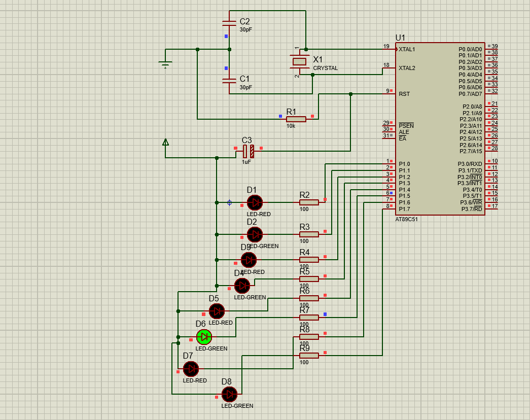Click the P3.4/T0 pin label
The height and width of the screenshot is (420, 530).
tap(473, 190)
